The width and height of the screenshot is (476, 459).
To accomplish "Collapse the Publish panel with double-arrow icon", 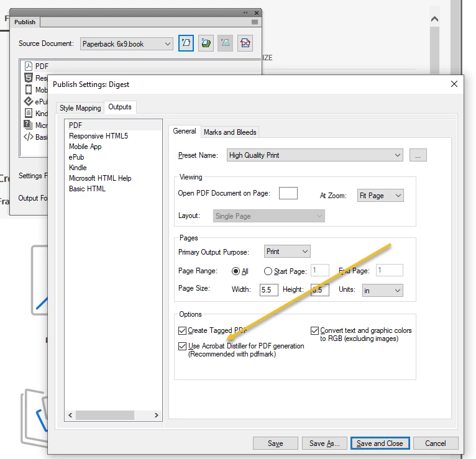I will pos(245,13).
